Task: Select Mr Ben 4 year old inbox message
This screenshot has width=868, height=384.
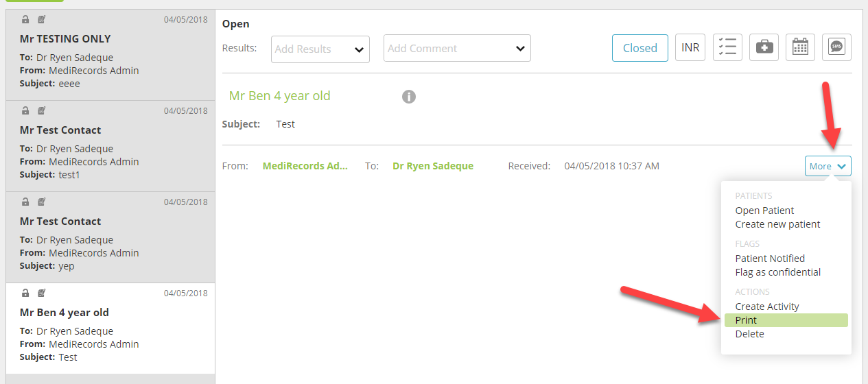Action: tap(110, 328)
